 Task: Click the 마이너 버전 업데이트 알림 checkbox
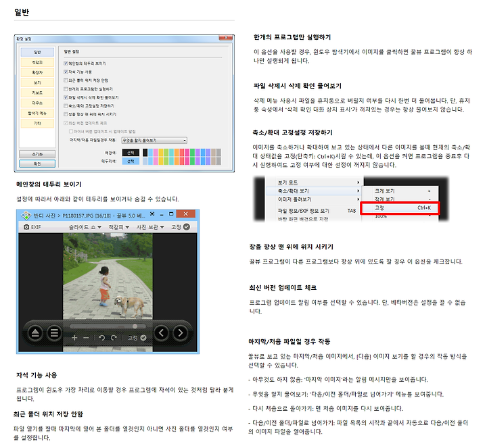pos(71,131)
